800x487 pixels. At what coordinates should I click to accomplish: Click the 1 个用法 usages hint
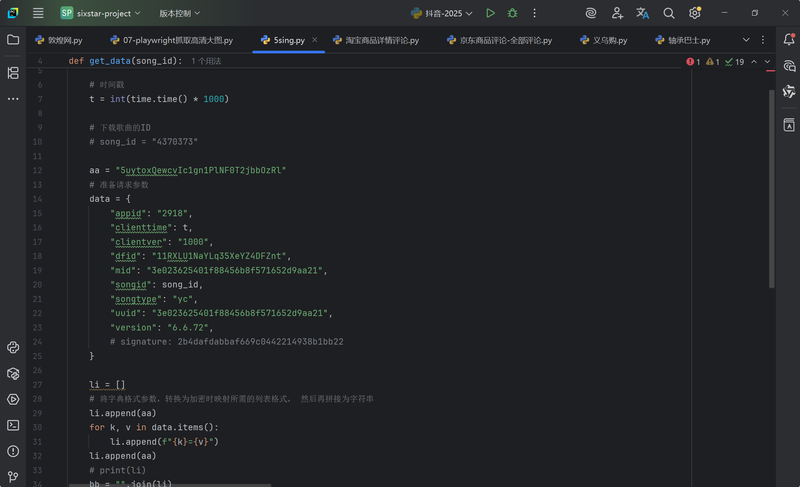coord(206,61)
